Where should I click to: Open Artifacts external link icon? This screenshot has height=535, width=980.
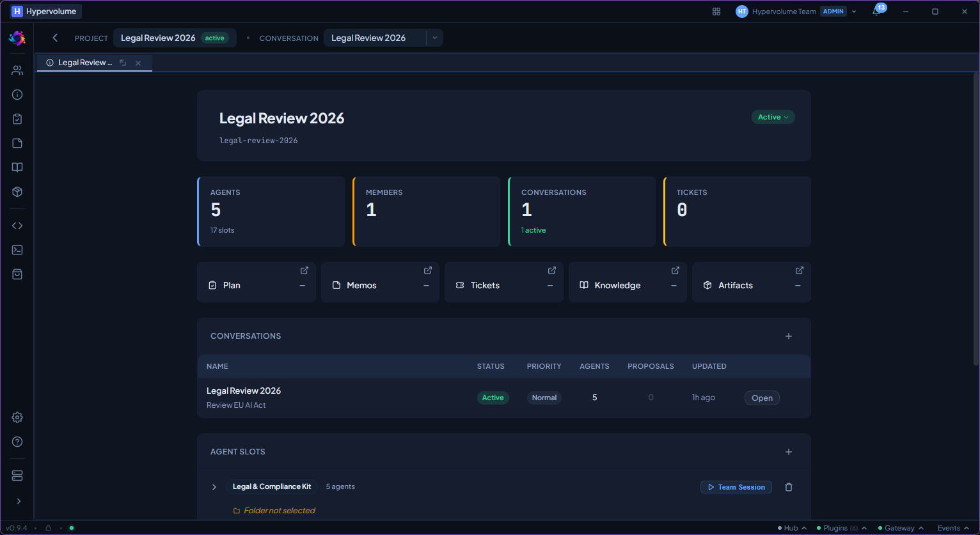tap(800, 270)
